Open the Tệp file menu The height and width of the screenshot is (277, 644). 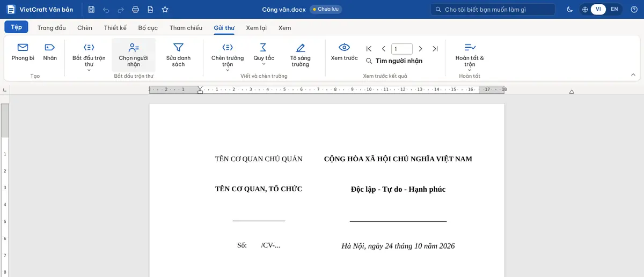click(x=16, y=27)
